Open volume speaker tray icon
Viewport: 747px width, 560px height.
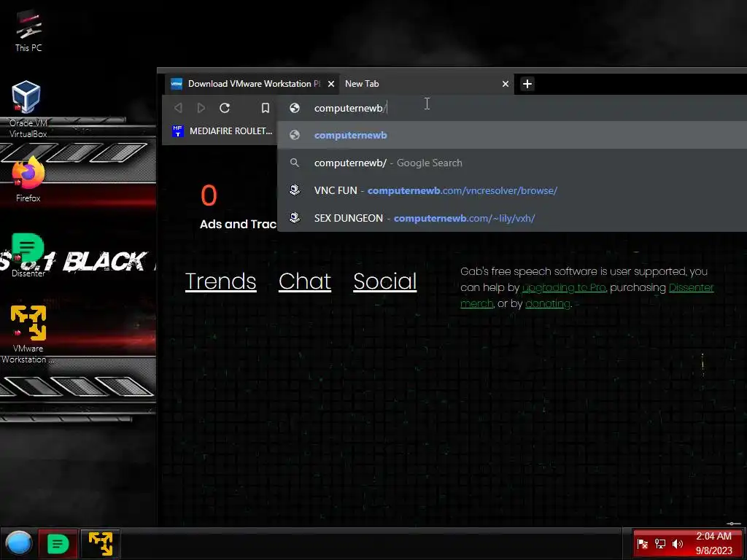point(677,544)
